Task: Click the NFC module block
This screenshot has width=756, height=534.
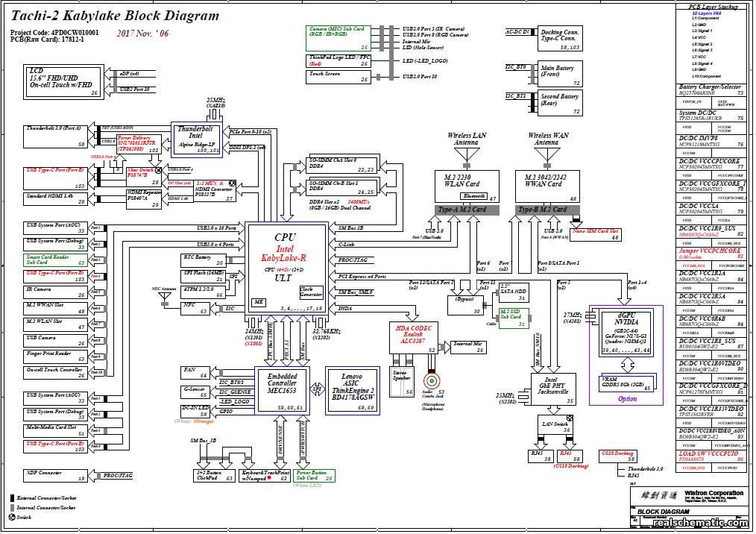Action: 195,308
